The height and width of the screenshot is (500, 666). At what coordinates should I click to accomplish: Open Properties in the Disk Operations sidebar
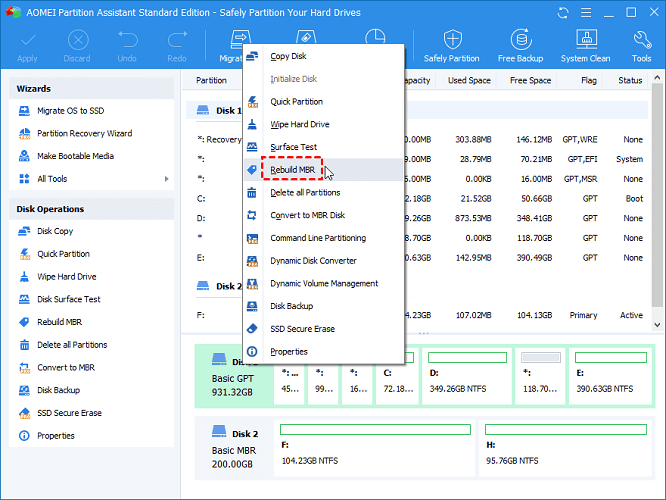click(x=55, y=436)
